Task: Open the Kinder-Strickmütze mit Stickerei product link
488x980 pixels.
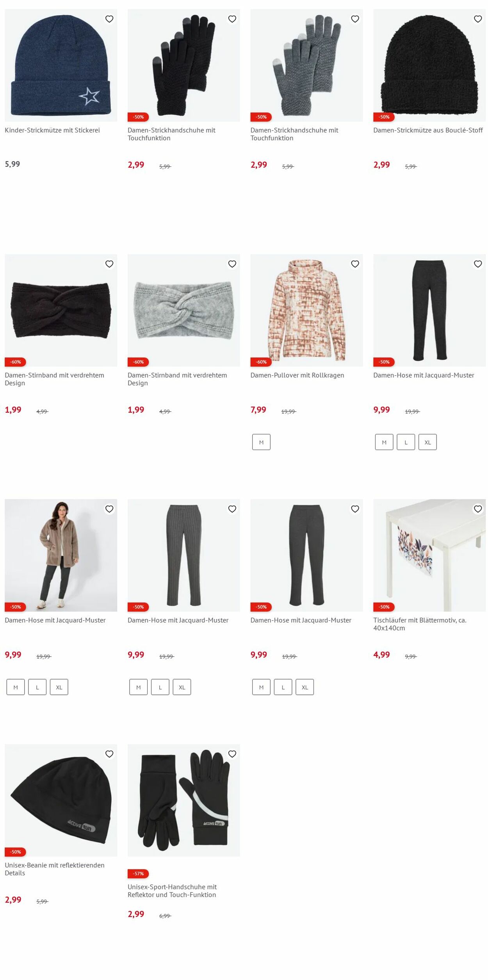Action: tap(52, 130)
